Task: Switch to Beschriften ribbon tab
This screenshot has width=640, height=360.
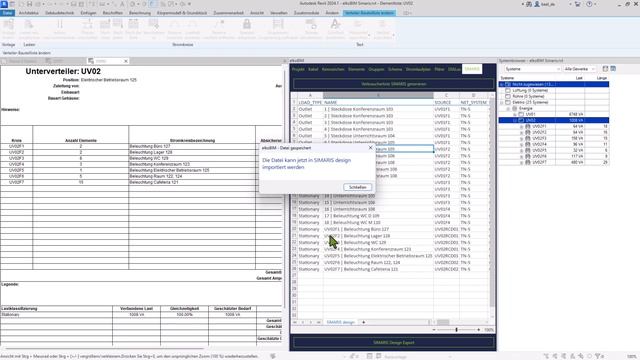Action: tap(113, 13)
